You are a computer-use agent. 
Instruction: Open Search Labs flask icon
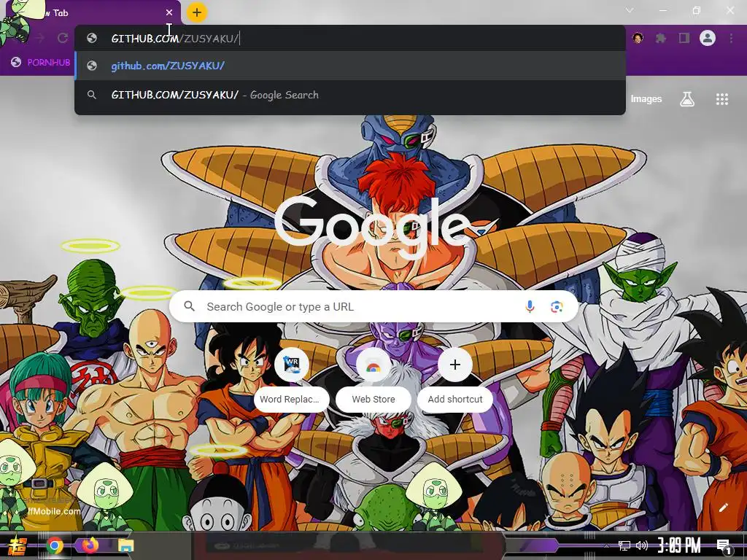(687, 99)
